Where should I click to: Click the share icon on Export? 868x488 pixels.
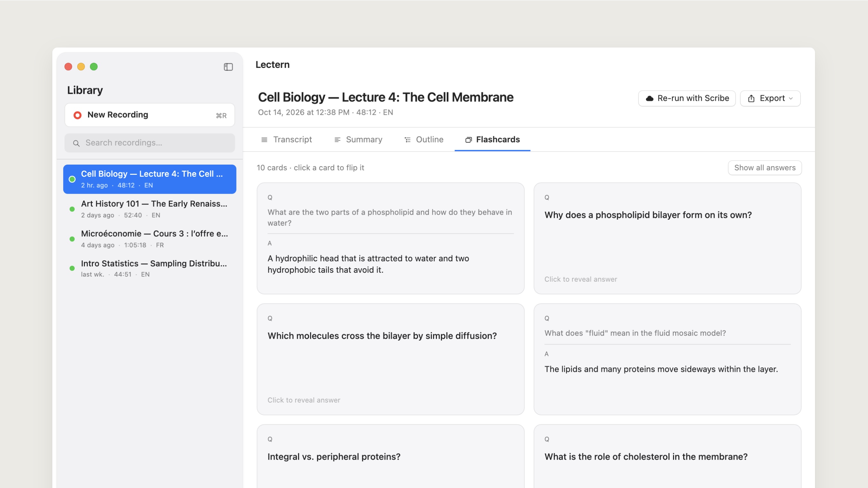pyautogui.click(x=751, y=98)
